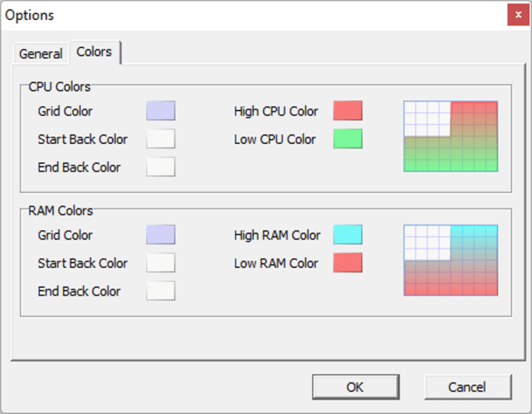The width and height of the screenshot is (532, 414).
Task: Open the CPU Start Back Color picker
Action: pos(160,139)
